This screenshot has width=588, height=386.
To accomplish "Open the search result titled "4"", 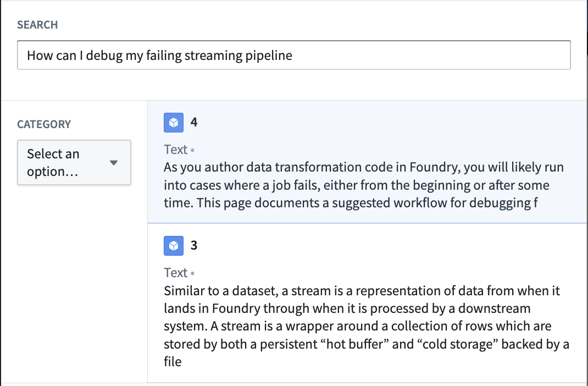I will pos(194,122).
